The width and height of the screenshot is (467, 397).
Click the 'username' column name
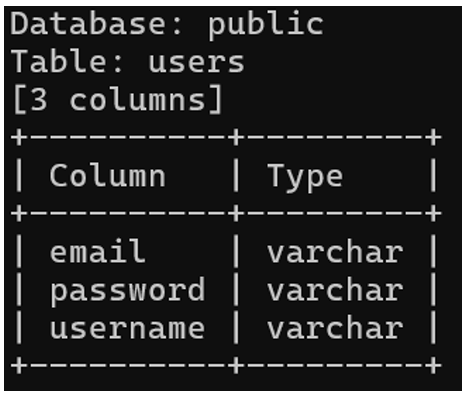127,329
